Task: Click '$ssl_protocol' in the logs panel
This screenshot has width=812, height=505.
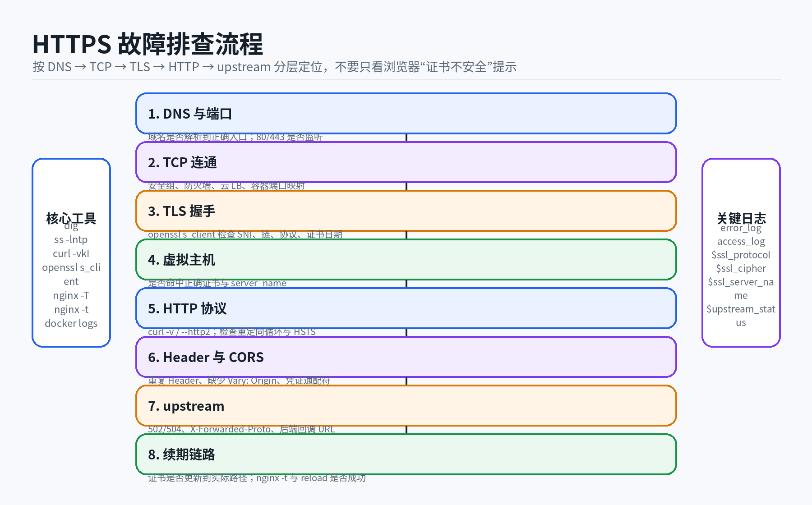Action: coord(741,255)
